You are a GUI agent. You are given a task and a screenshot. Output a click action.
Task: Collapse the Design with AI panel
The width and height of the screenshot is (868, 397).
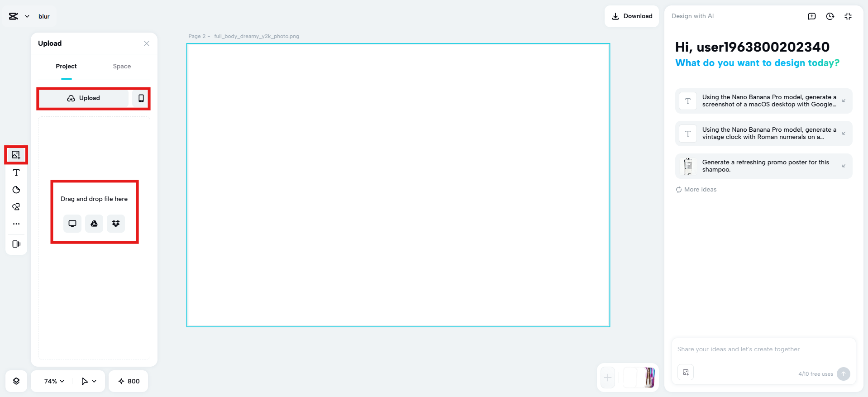tap(848, 16)
